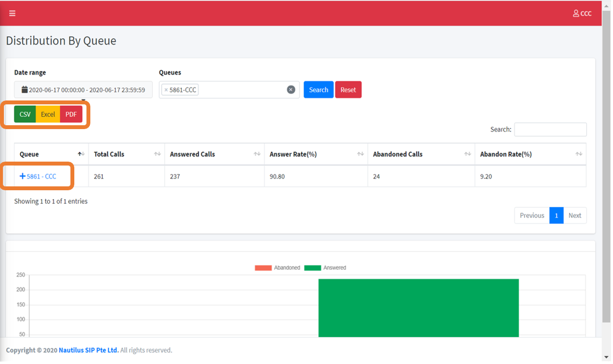Image resolution: width=613 pixels, height=364 pixels.
Task: Export the report as CSV
Action: click(25, 114)
